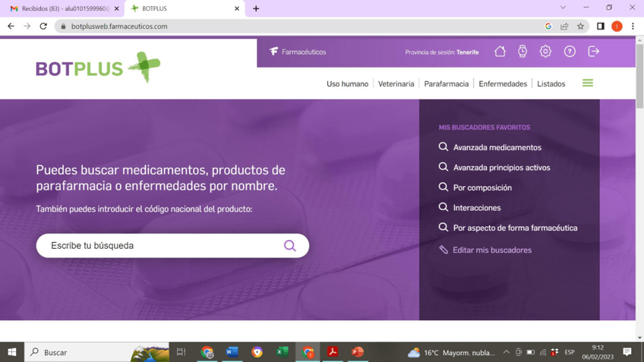The width and height of the screenshot is (644, 362).
Task: Click the Escribe tu búsqueda field
Action: [159, 246]
